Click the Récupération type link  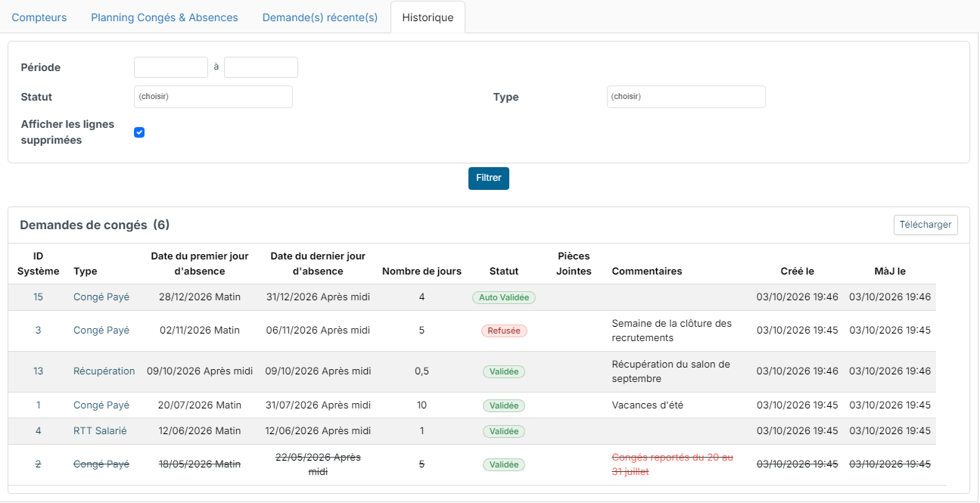[x=104, y=371]
